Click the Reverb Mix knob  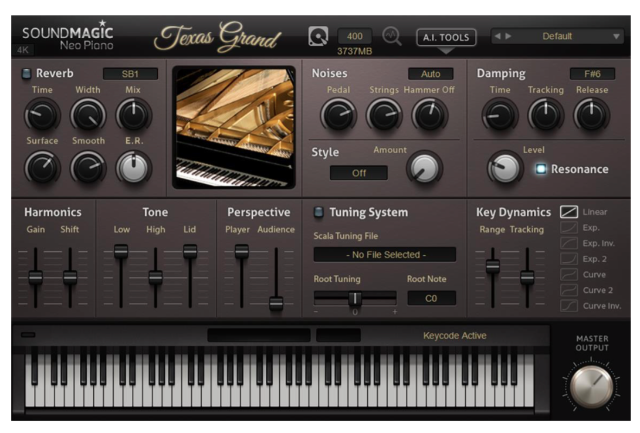click(x=133, y=115)
